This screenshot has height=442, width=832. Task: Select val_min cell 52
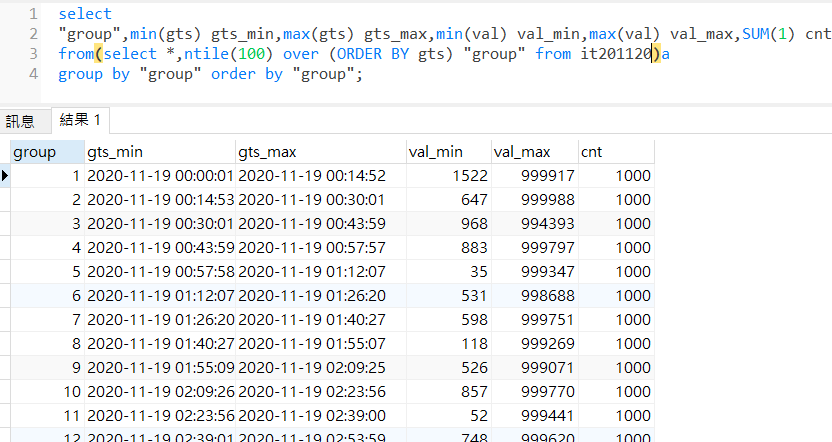pos(448,415)
